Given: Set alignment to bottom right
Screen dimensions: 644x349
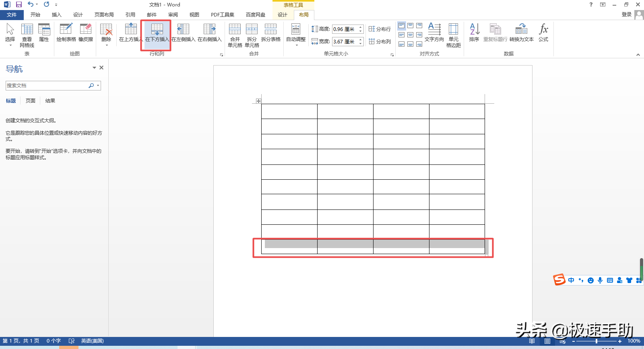Looking at the screenshot, I should pyautogui.click(x=419, y=44).
